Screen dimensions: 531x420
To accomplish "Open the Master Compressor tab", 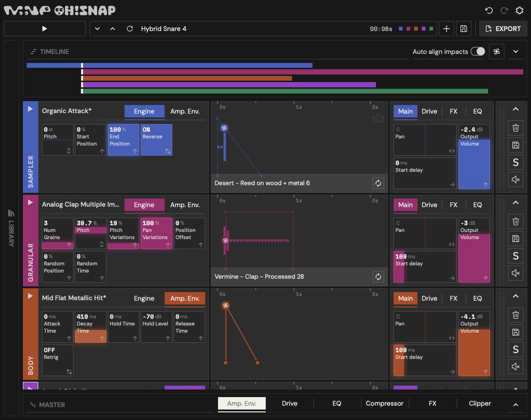I will tap(385, 403).
